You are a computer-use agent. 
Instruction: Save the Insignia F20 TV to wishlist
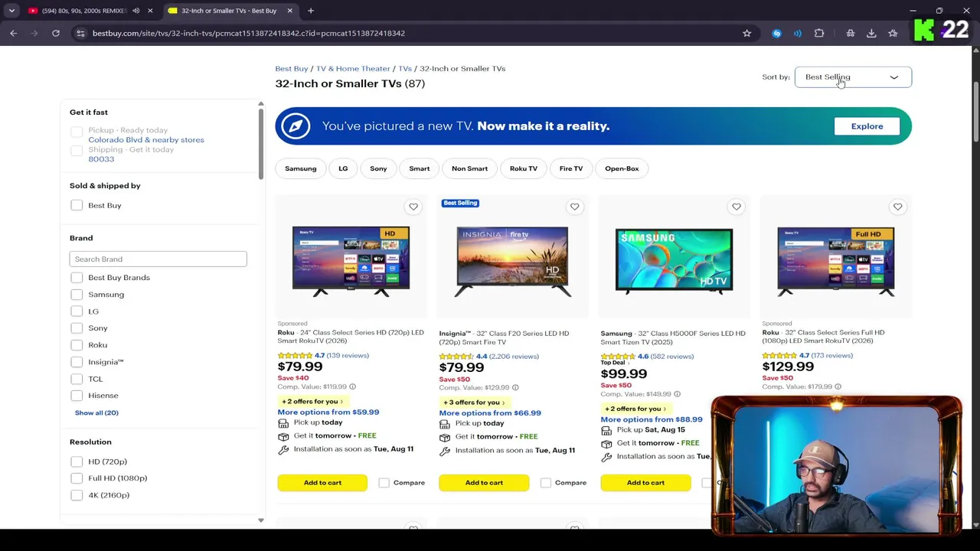click(x=575, y=207)
